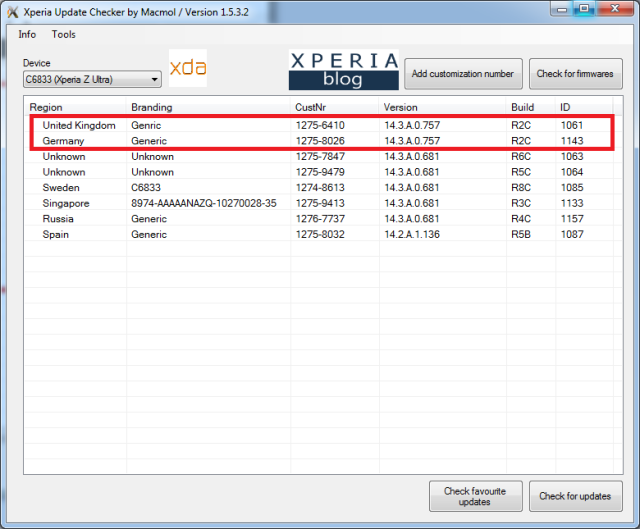Select the United Kingdom row

(319, 125)
